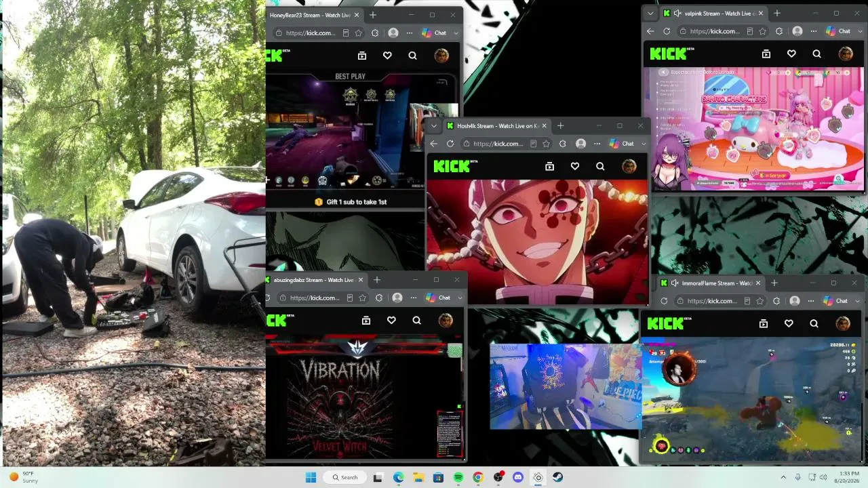Screen dimensions: 868x488
Task: Open Kick search in valpink window
Action: point(816,54)
